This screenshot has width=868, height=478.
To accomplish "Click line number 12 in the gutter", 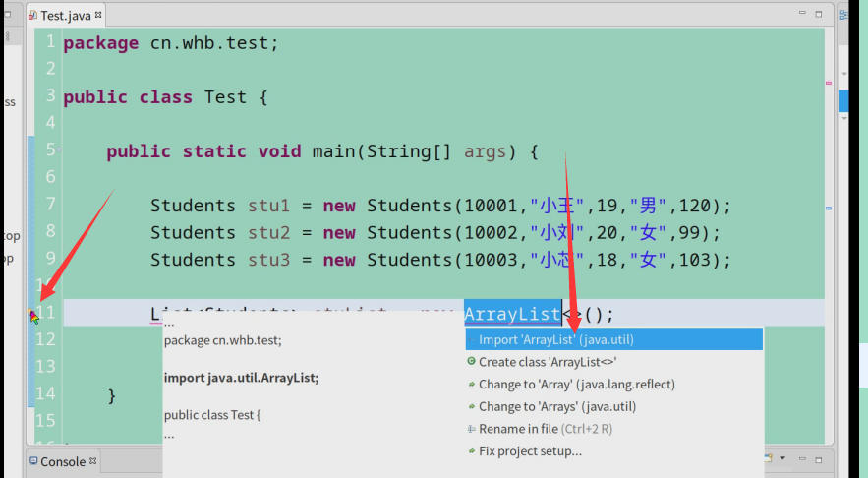I will click(x=46, y=339).
